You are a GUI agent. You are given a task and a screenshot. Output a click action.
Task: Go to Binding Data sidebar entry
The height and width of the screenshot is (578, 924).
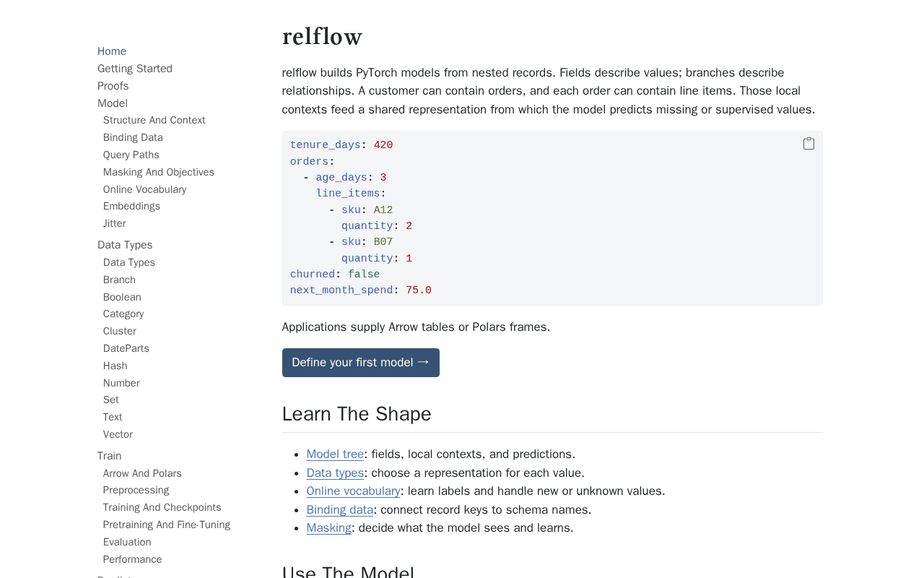(x=133, y=137)
